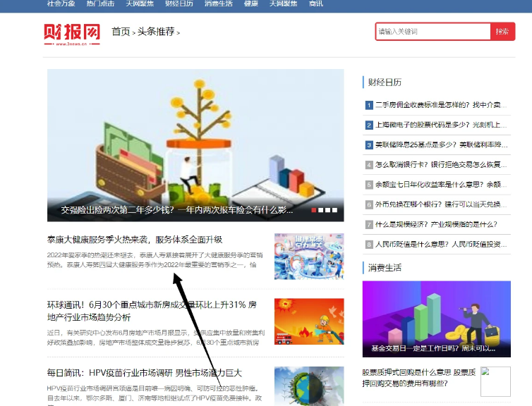Open the firefighter article thumbnail
The image size is (532, 406).
tap(309, 321)
